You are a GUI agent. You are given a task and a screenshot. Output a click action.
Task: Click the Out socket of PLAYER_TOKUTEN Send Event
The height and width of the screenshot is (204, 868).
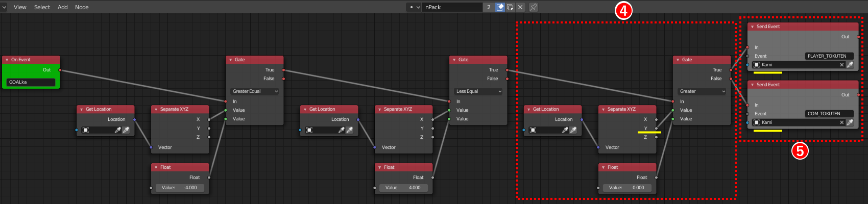coord(858,37)
